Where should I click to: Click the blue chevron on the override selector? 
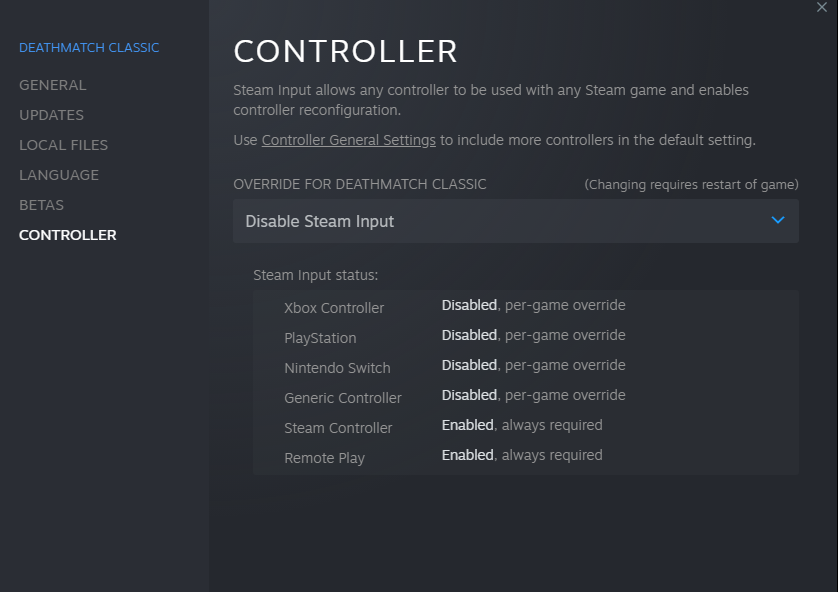778,220
